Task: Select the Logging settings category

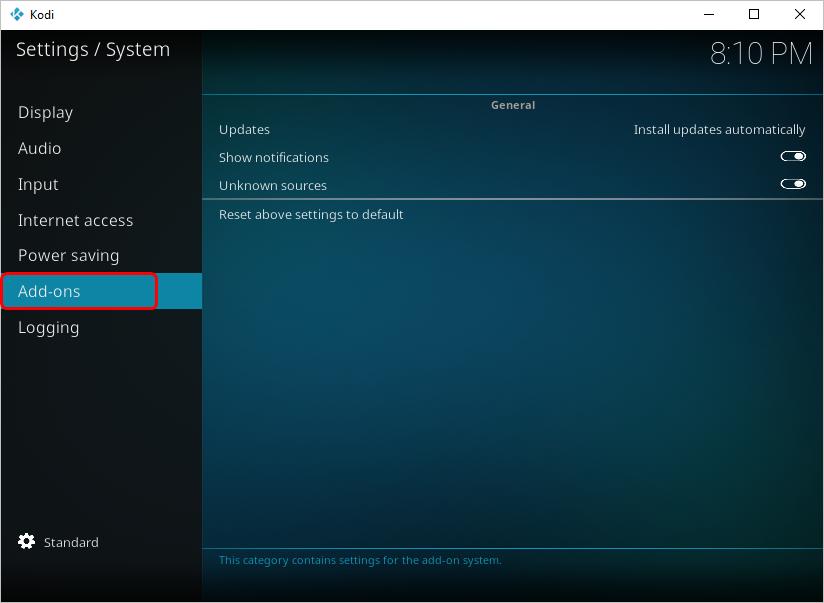Action: [x=49, y=327]
